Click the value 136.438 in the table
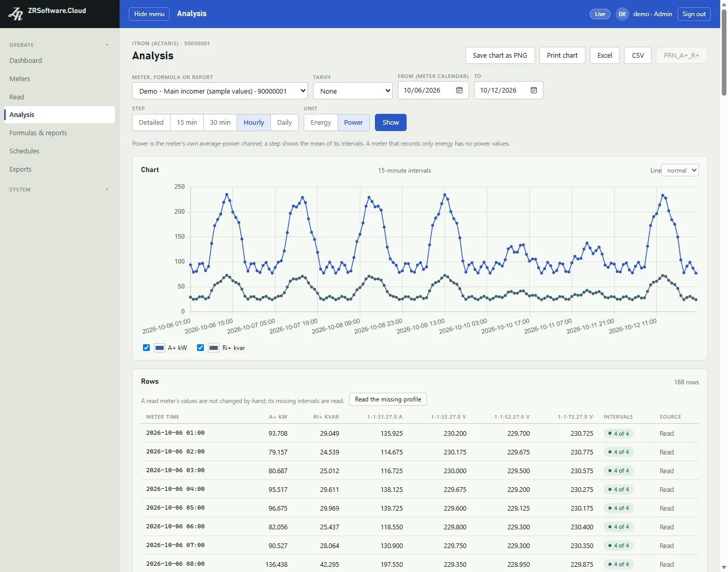Viewport: 728px width, 572px height. pyautogui.click(x=277, y=565)
